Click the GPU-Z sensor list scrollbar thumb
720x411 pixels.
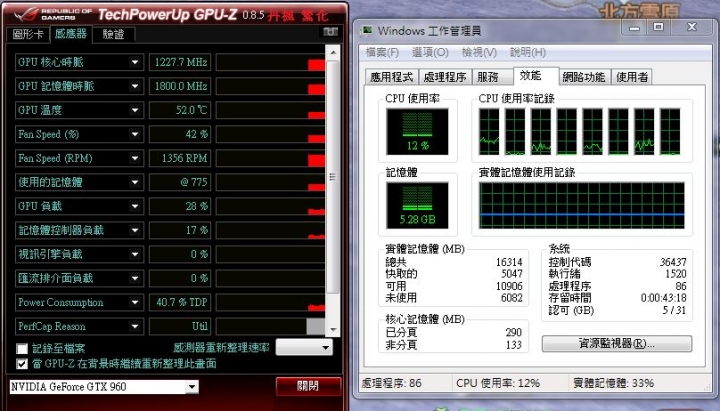333,177
